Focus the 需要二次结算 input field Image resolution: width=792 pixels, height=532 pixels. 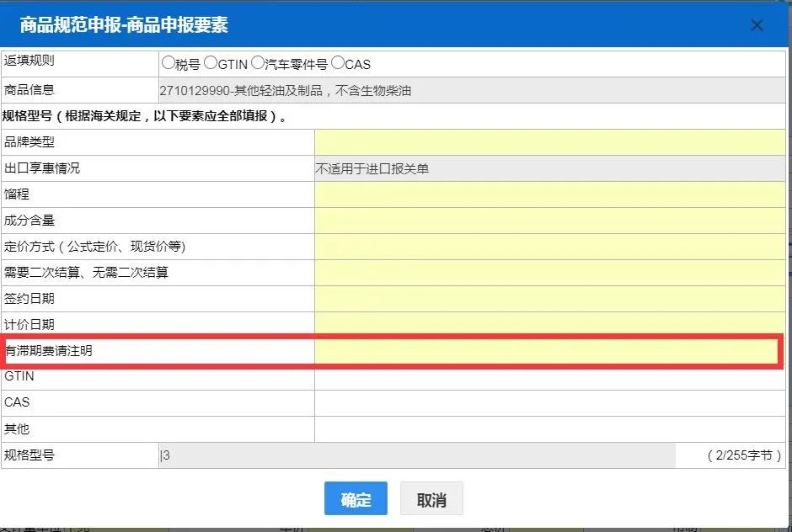click(x=549, y=273)
